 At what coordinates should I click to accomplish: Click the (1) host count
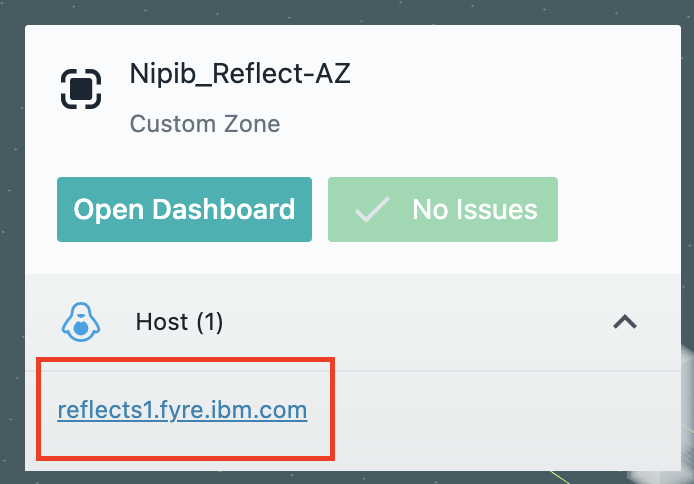pos(209,322)
